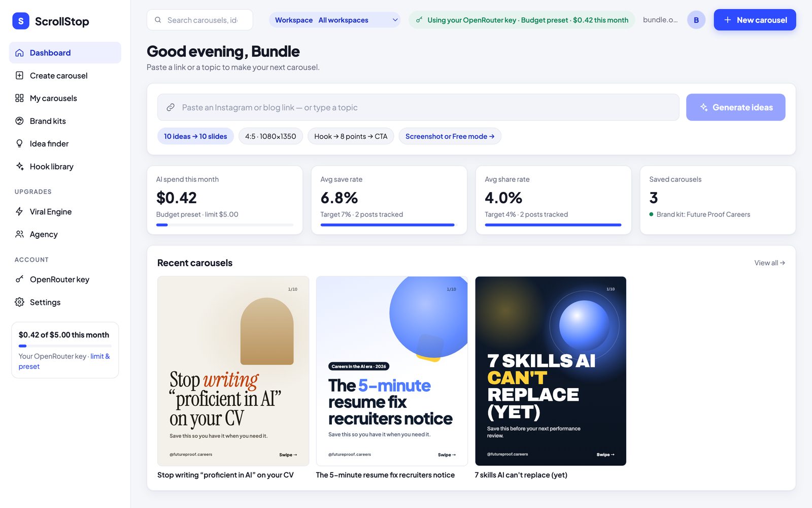The width and height of the screenshot is (812, 508).
Task: Open the 5-minute resume fix thumbnail
Action: pyautogui.click(x=392, y=371)
